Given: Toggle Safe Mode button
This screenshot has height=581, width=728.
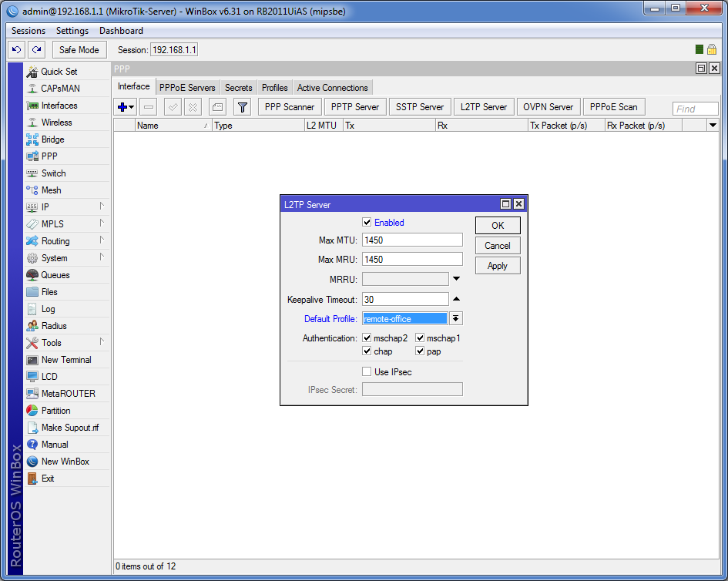Looking at the screenshot, I should pyautogui.click(x=79, y=49).
